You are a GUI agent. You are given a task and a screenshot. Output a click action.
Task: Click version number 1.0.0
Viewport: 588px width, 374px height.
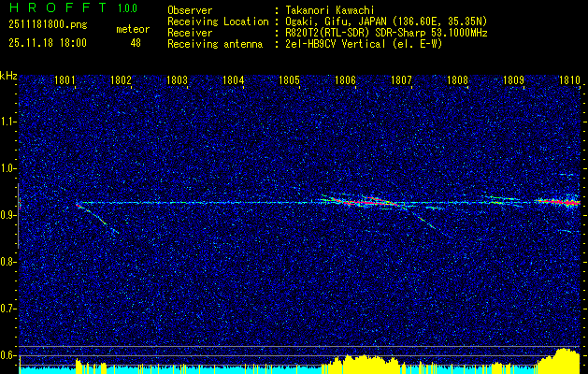(127, 8)
